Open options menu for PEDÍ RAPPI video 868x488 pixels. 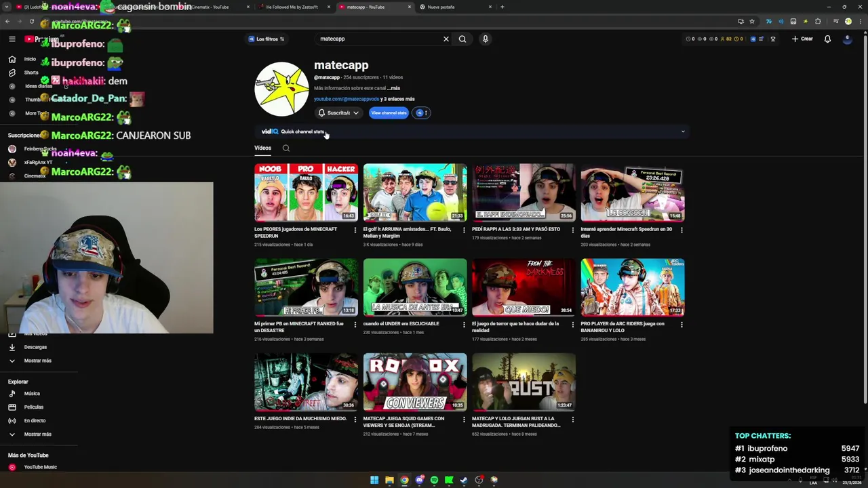point(572,230)
